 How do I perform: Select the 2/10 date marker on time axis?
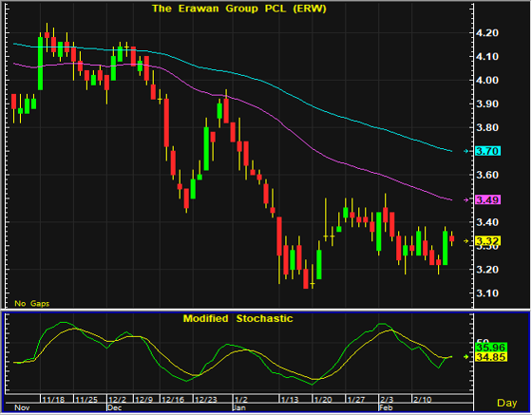click(423, 400)
